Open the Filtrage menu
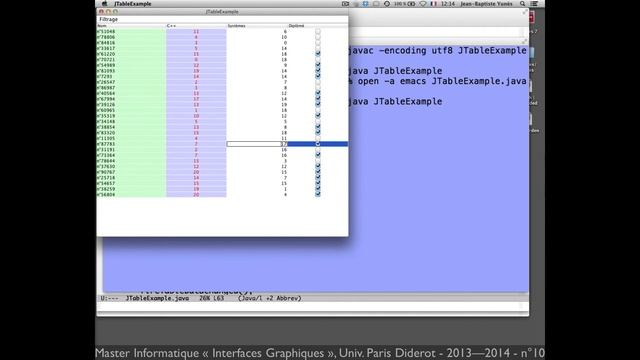The height and width of the screenshot is (360, 640). pyautogui.click(x=109, y=19)
